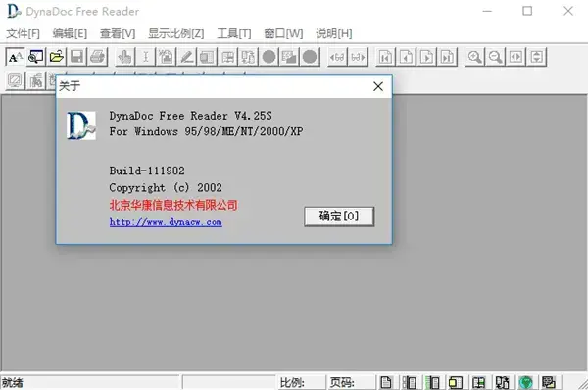This screenshot has height=390, width=588.
Task: Select the text I-beam tool
Action: click(x=145, y=57)
